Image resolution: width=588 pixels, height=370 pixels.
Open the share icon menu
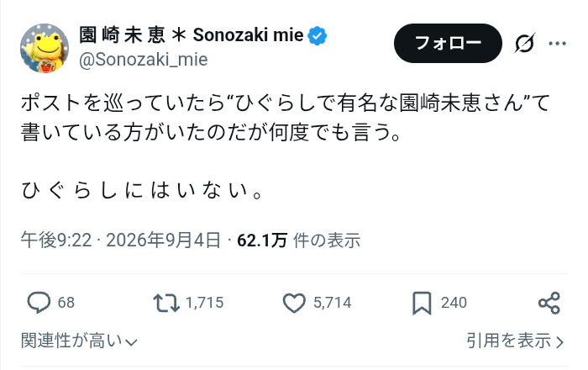click(x=549, y=303)
